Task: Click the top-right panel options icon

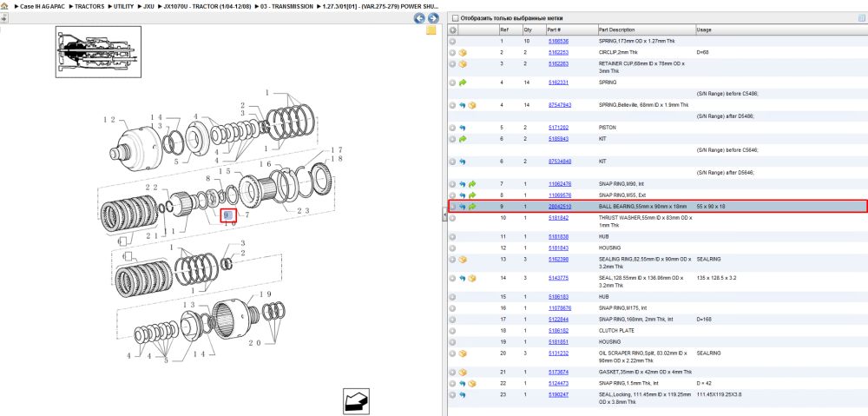Action: coord(862,18)
